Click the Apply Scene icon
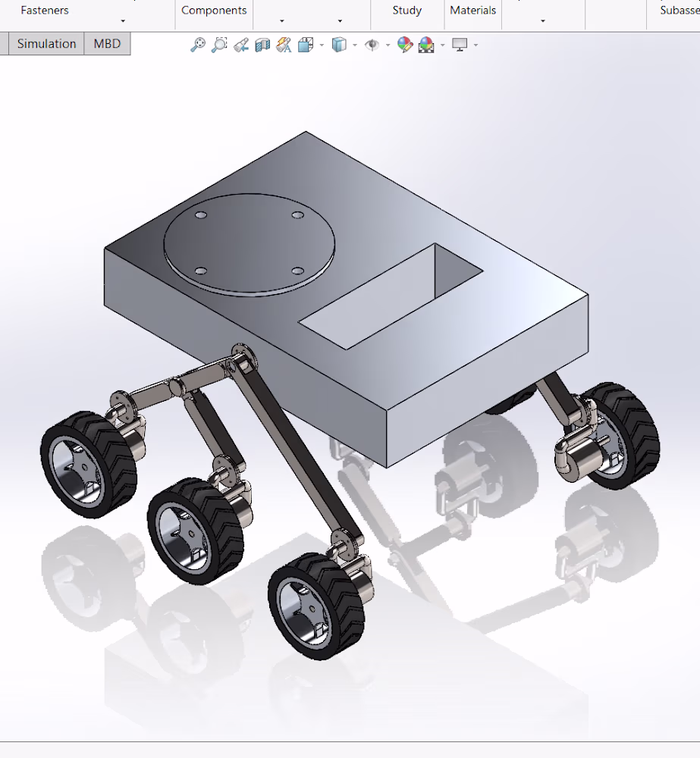The image size is (700, 758). coord(426,45)
